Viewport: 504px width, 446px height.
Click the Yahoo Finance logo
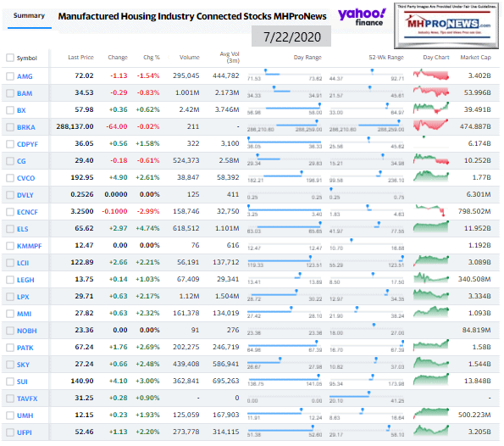(362, 17)
